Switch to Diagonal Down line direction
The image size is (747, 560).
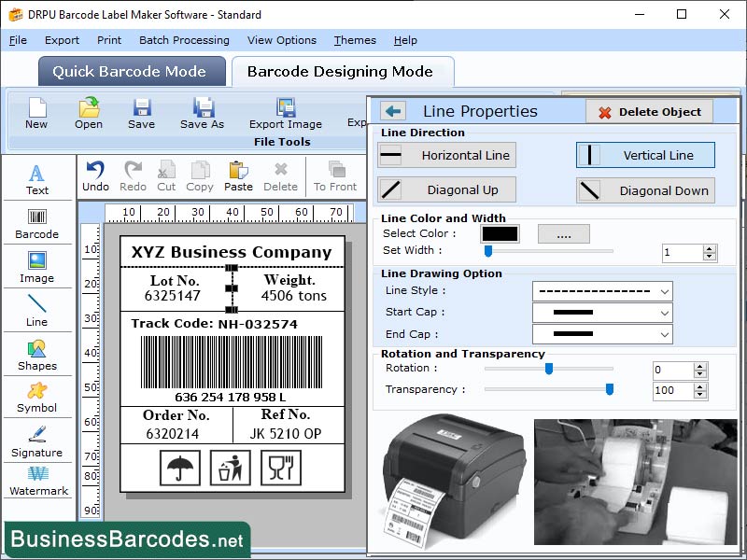(x=645, y=190)
